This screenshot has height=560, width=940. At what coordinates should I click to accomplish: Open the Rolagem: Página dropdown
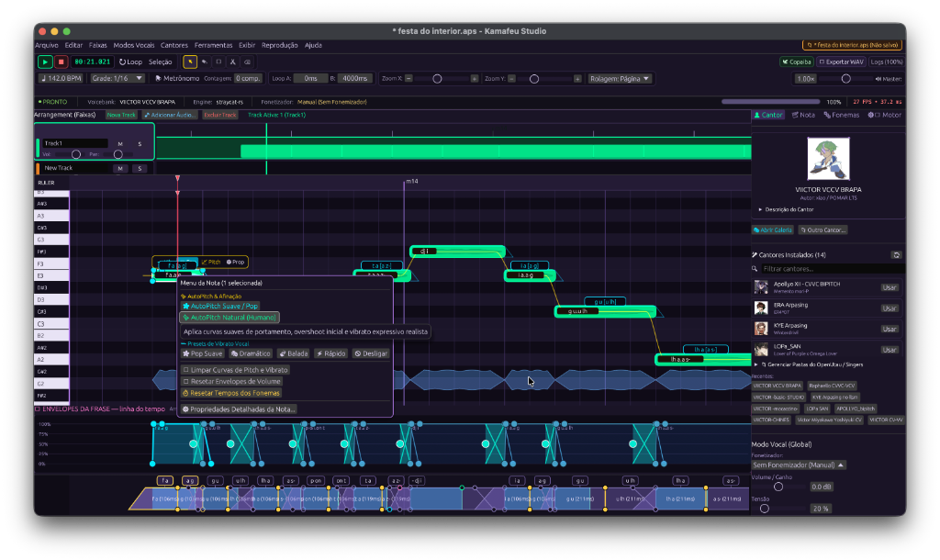pos(620,79)
